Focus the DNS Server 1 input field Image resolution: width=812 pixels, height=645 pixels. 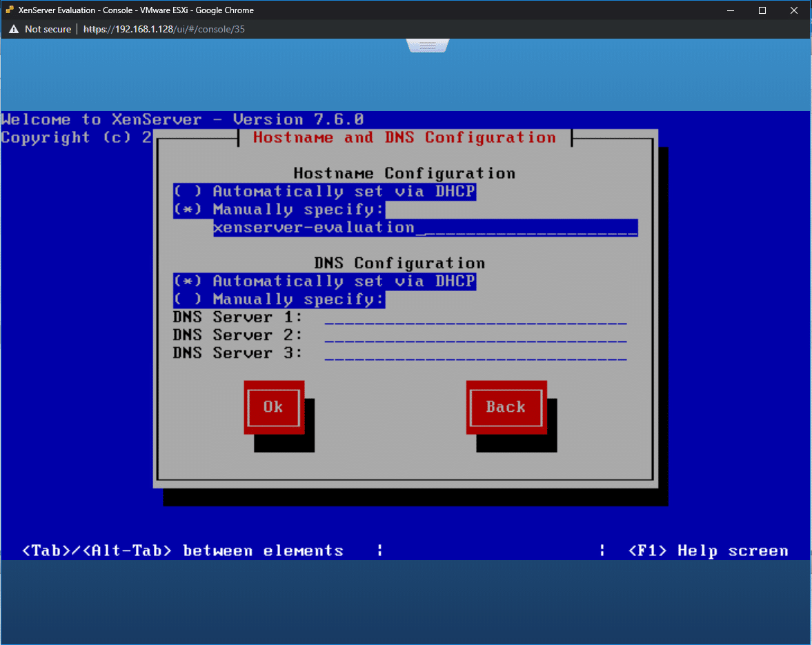475,317
